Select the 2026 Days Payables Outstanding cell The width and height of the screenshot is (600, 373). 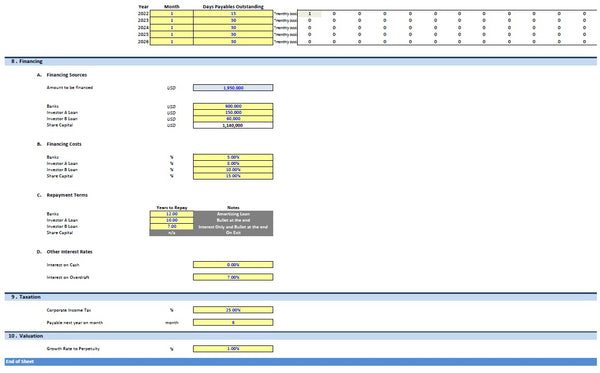click(x=233, y=41)
